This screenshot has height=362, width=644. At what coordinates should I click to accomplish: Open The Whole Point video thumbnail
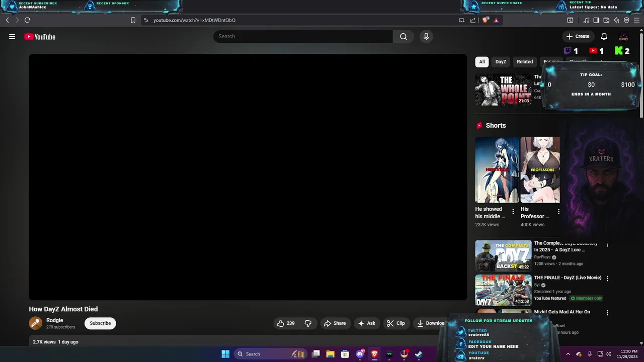pos(503,89)
